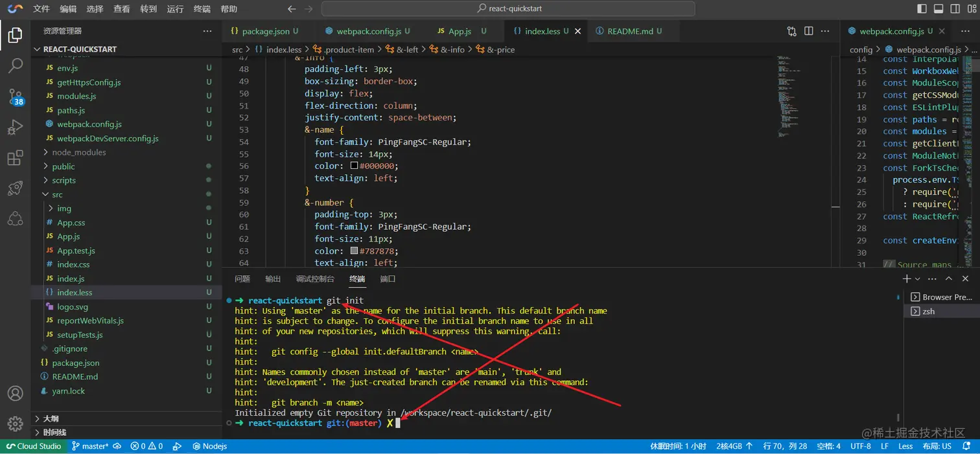Open the Extensions view
The height and width of the screenshot is (454, 980).
15,158
